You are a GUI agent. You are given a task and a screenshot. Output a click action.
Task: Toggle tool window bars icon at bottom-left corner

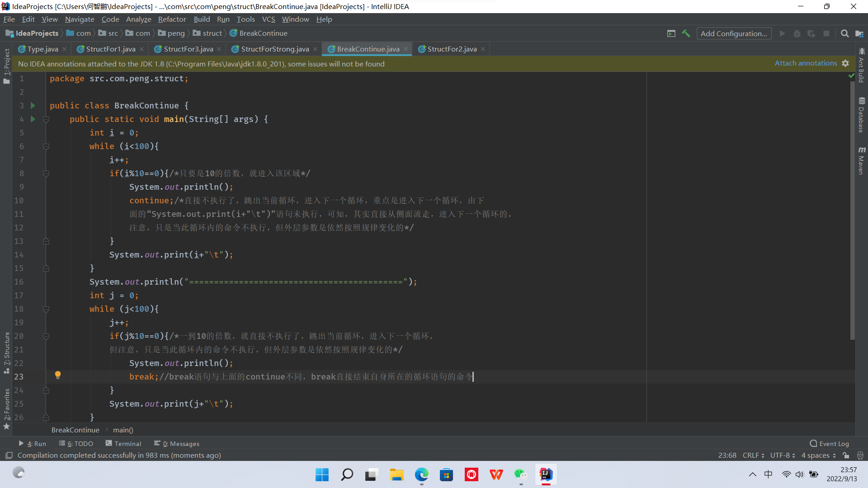tap(9, 455)
